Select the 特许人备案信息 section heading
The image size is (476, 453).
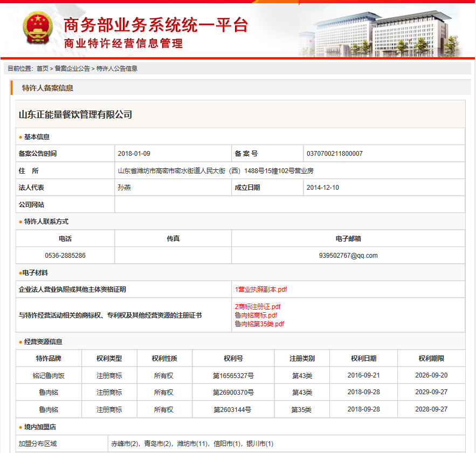(x=47, y=88)
